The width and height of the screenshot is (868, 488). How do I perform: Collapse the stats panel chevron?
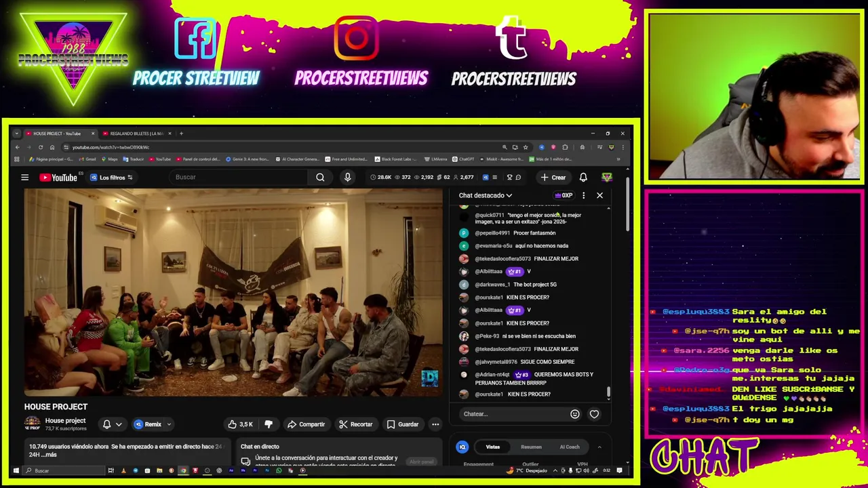coord(599,447)
